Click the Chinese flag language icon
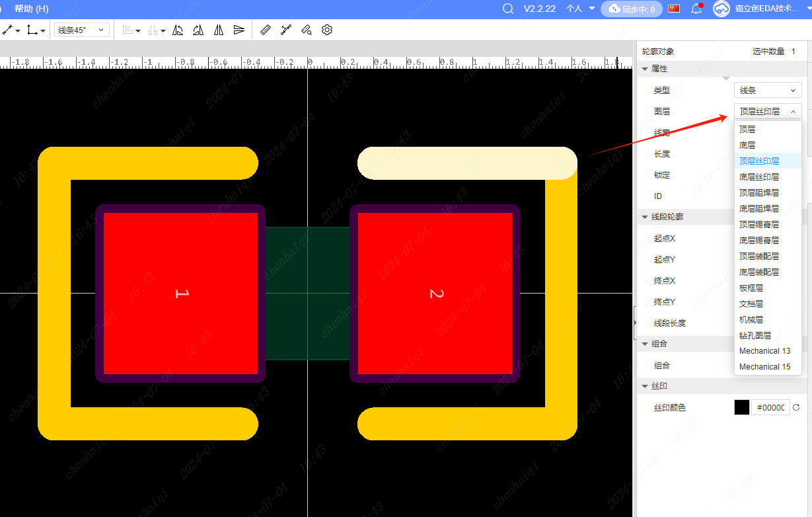 [x=674, y=9]
